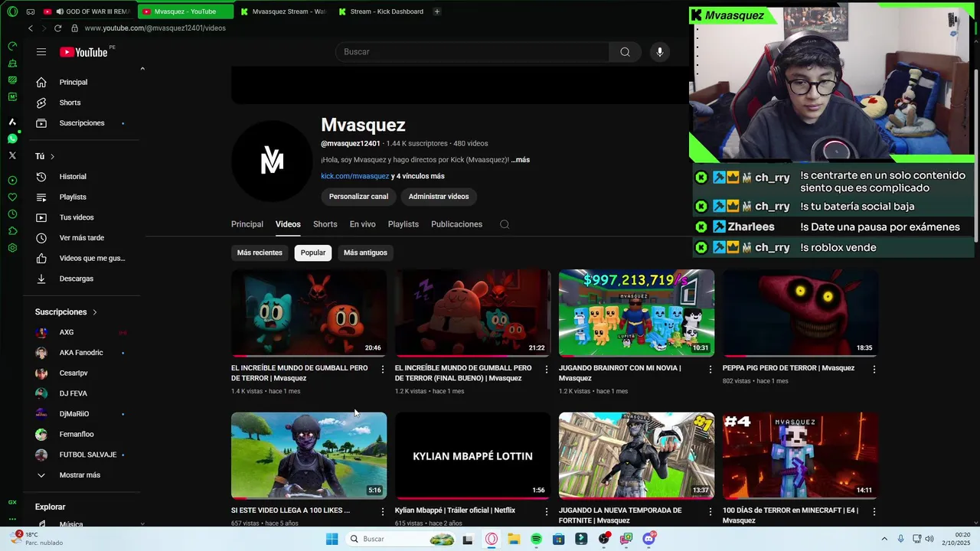Click the search magnifier button
The image size is (980, 551).
click(625, 52)
